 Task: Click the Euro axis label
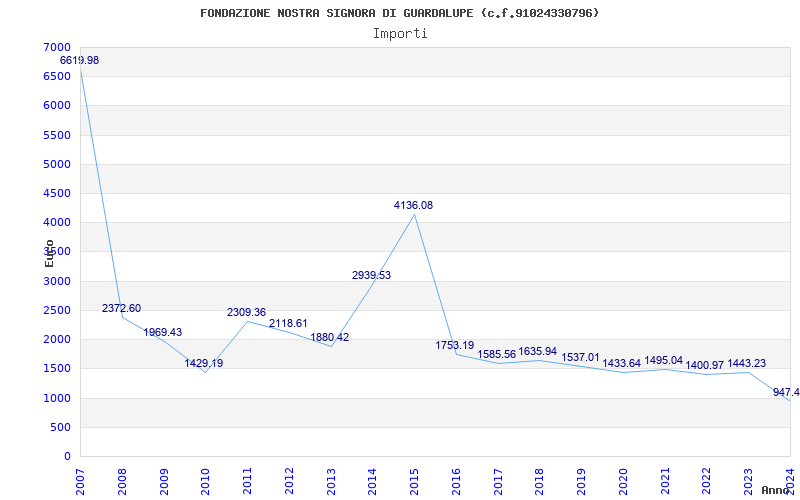[x=49, y=253]
